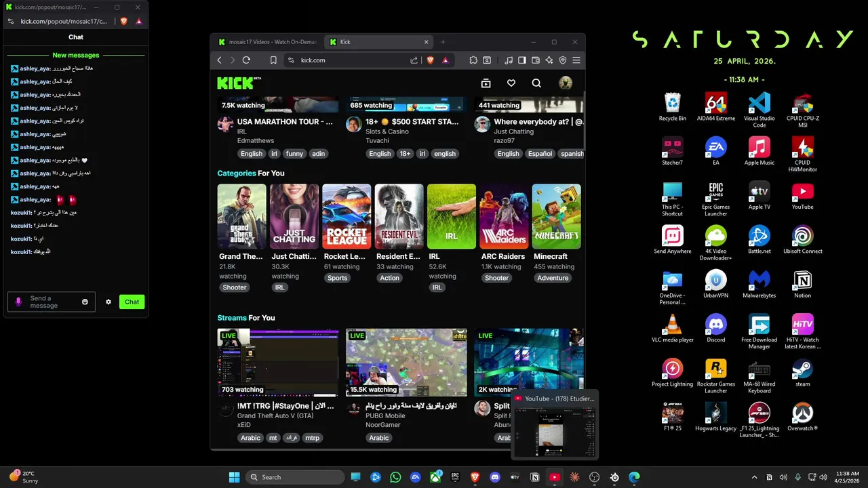Open the ARC Raiders category card
868x488 pixels.
pos(504,216)
